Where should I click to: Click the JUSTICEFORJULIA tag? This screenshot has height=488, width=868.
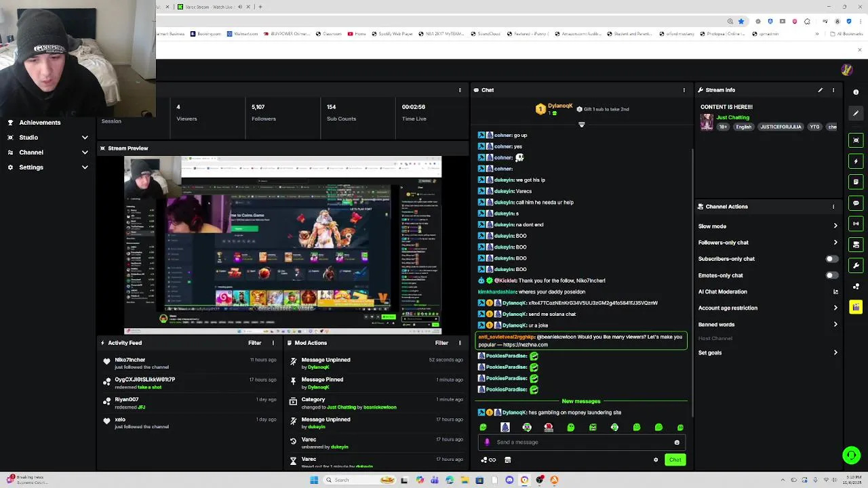[781, 127]
